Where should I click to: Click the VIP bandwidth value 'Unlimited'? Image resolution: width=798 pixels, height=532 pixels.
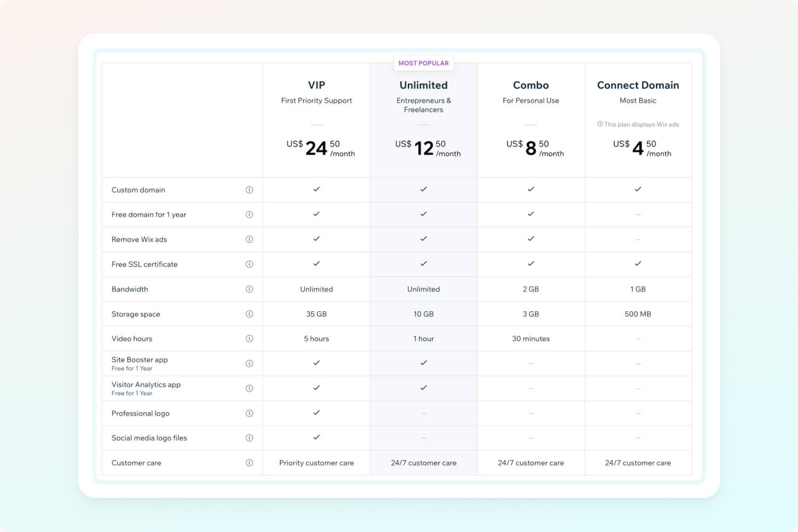[x=317, y=289]
